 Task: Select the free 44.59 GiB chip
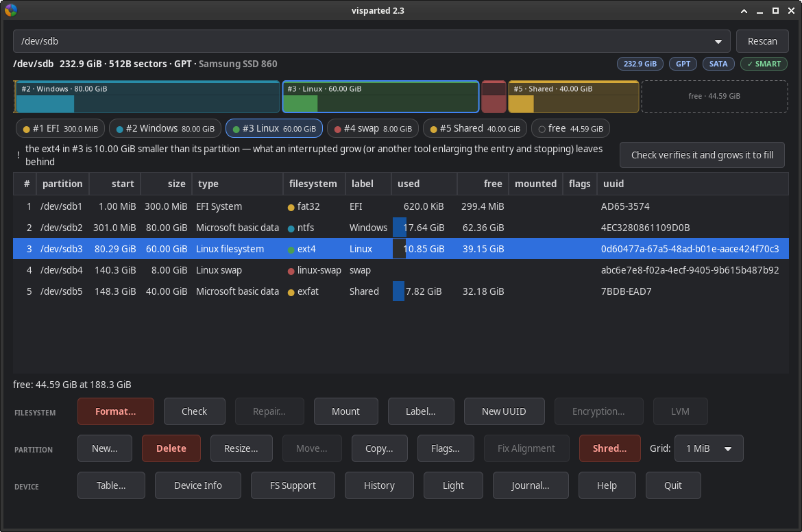571,128
